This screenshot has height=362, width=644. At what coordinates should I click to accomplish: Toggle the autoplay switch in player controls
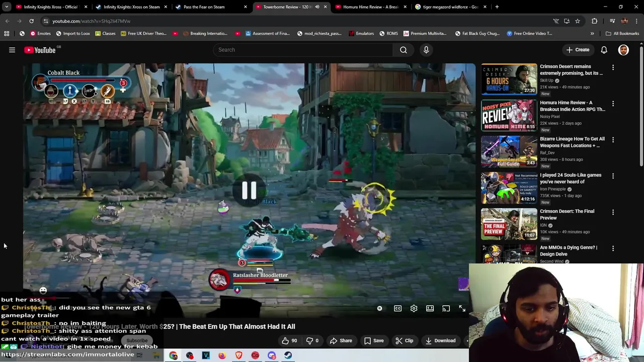(379, 308)
